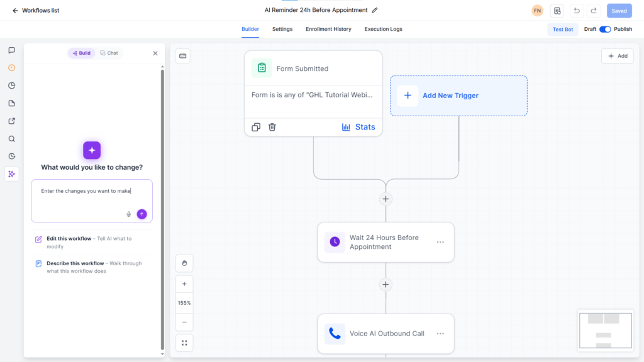
Task: Toggle the Draft/Publish switch
Action: tap(605, 29)
